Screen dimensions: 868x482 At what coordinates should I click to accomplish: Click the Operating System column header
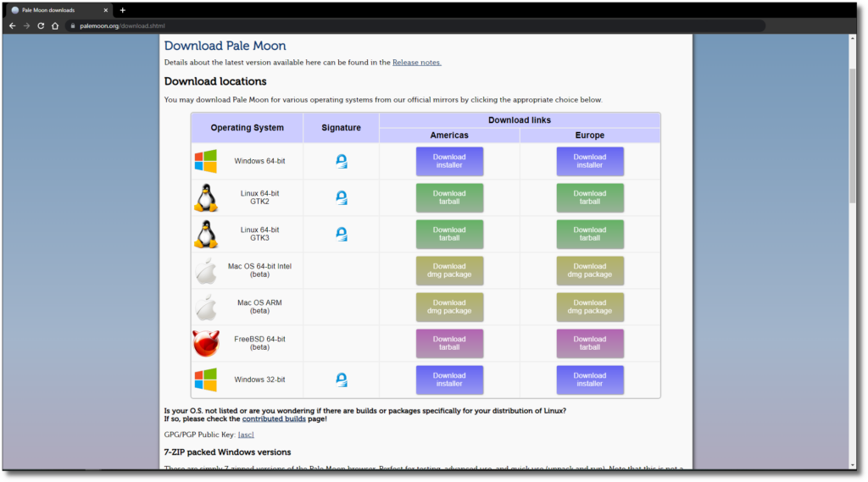247,128
